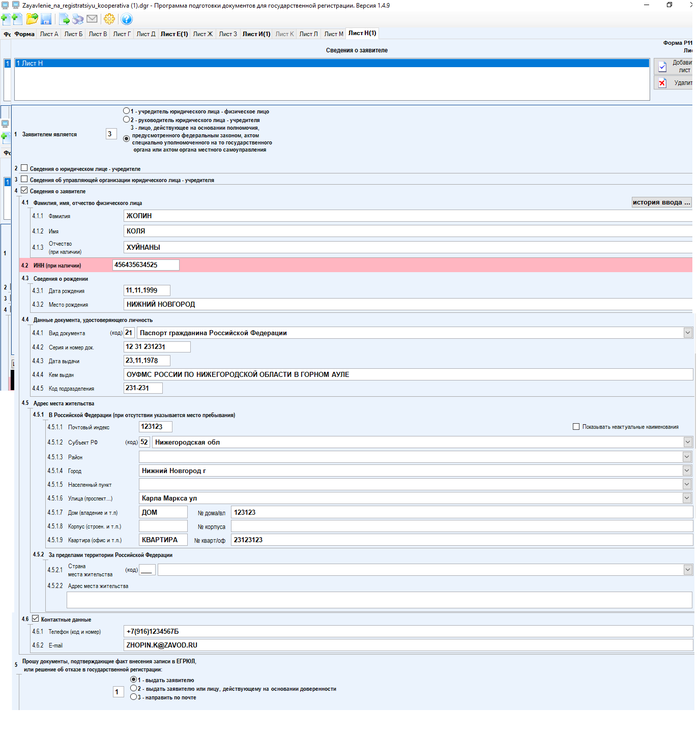The height and width of the screenshot is (734, 700).
Task: Click the print toolbar icon
Action: 79,19
